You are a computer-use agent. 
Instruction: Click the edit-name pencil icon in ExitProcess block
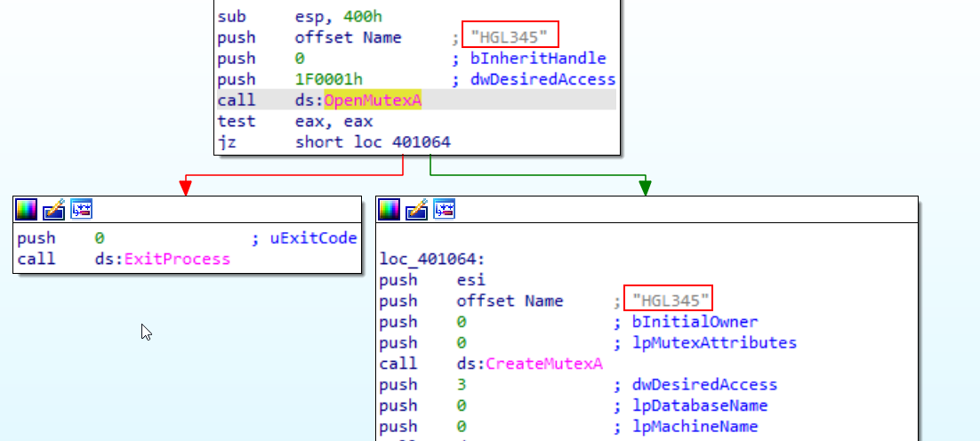[53, 209]
